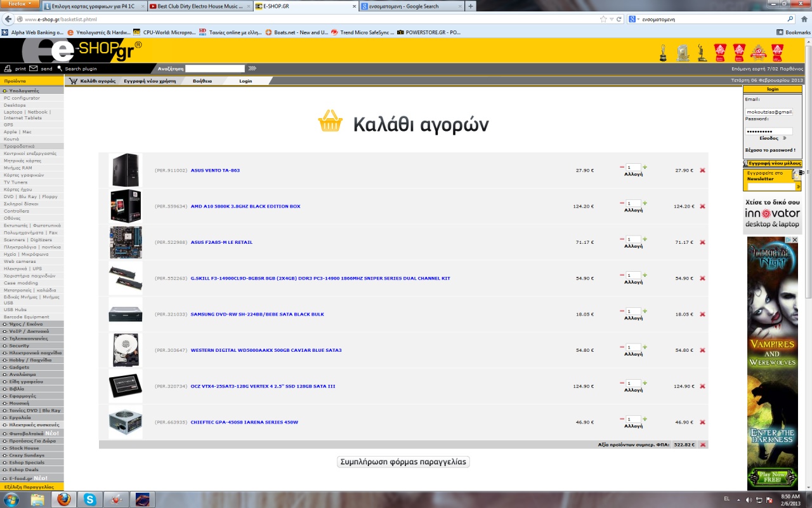Open the ASUS VENTO TA-863 product link
Screen dimensions: 812x508
tap(215, 170)
